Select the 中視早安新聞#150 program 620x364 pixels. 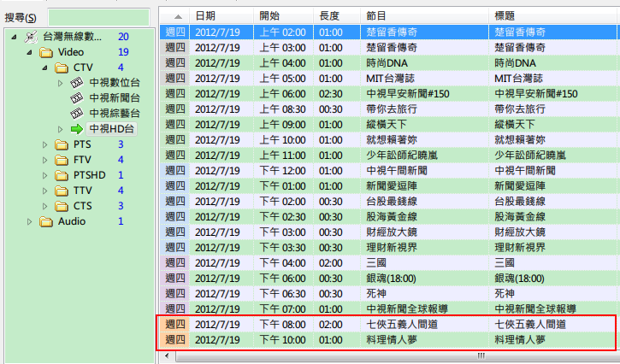390,94
